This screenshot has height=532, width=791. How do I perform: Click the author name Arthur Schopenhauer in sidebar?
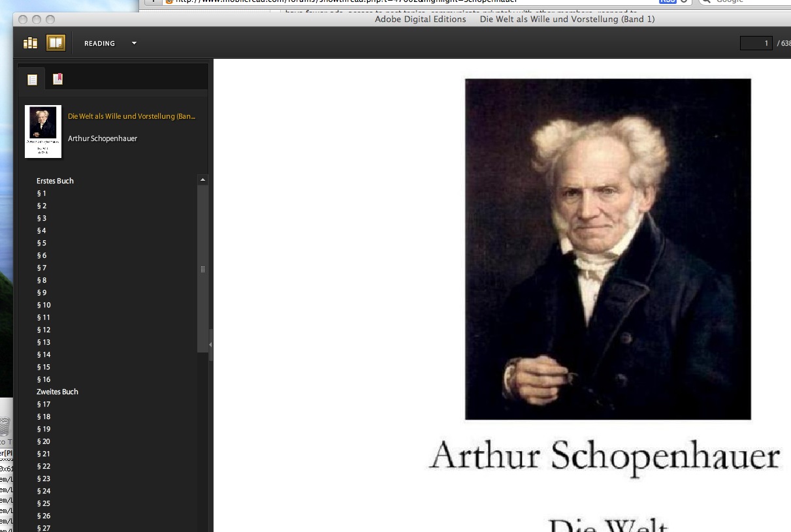(x=103, y=138)
